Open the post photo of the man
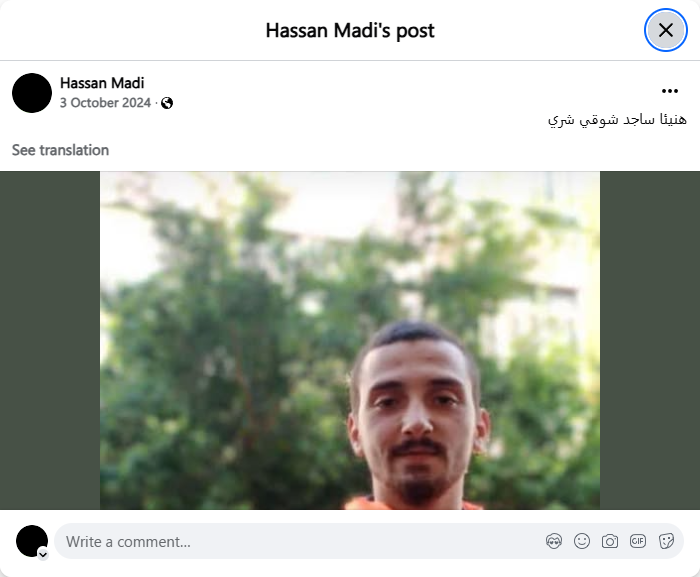The height and width of the screenshot is (577, 700). click(350, 340)
